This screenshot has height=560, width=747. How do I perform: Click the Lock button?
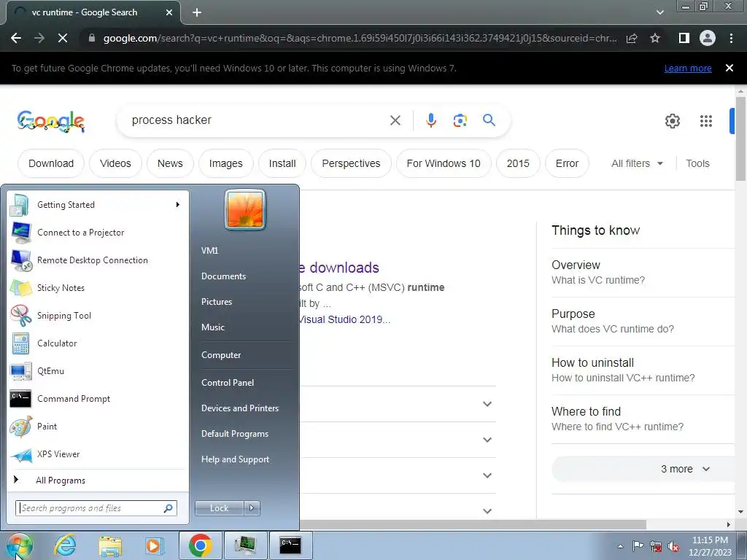pyautogui.click(x=219, y=508)
